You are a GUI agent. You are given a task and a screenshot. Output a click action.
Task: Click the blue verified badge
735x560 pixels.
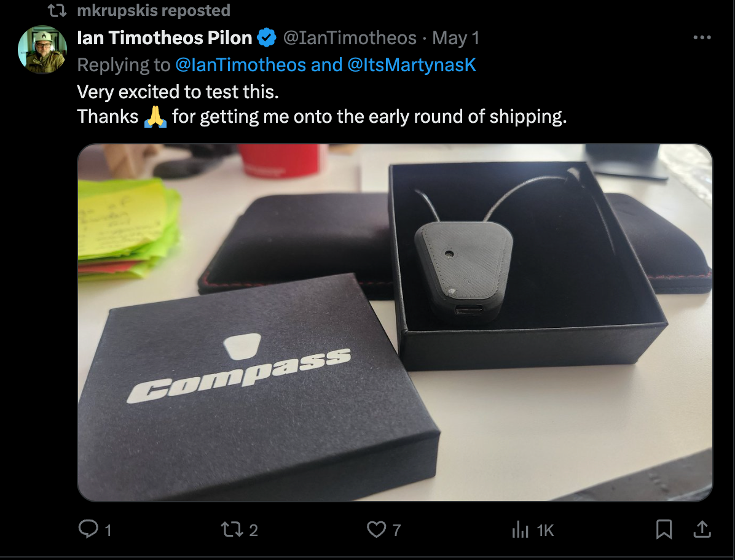[267, 37]
